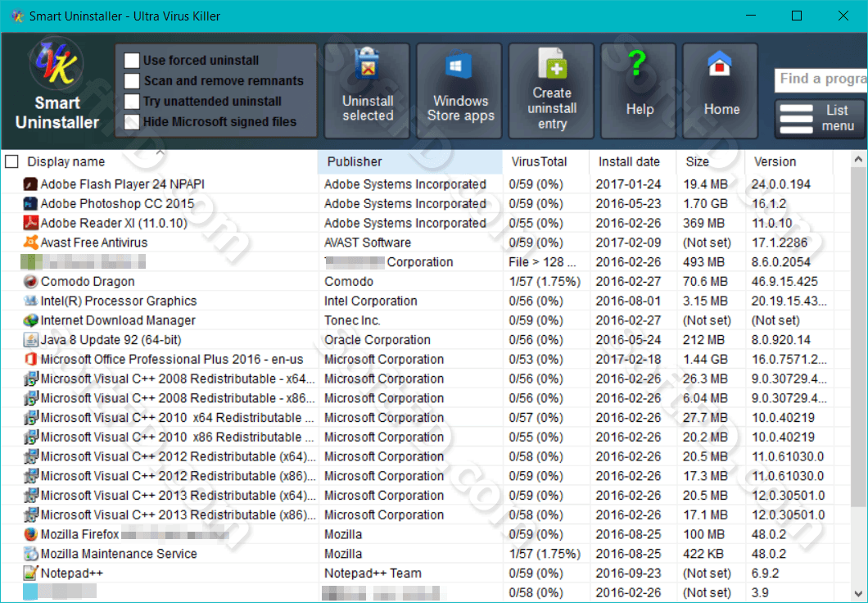Sort by Size column header
Viewport: 868px width, 603px height.
pos(711,161)
